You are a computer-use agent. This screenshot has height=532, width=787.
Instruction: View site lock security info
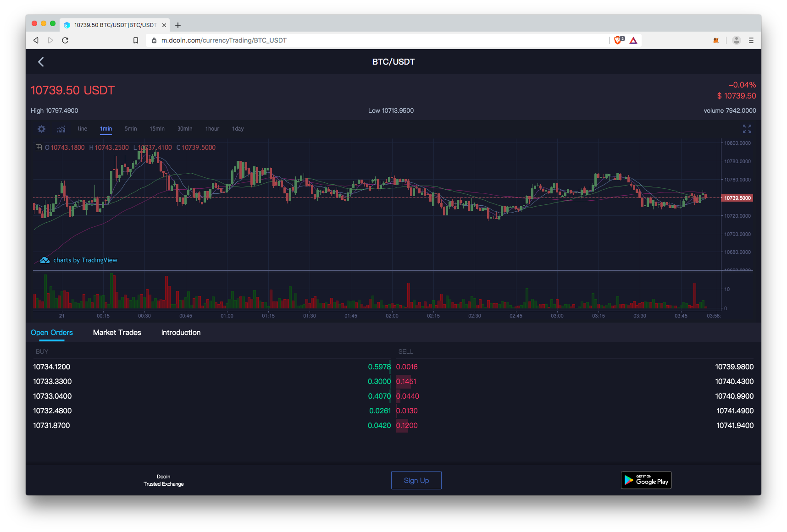(154, 40)
